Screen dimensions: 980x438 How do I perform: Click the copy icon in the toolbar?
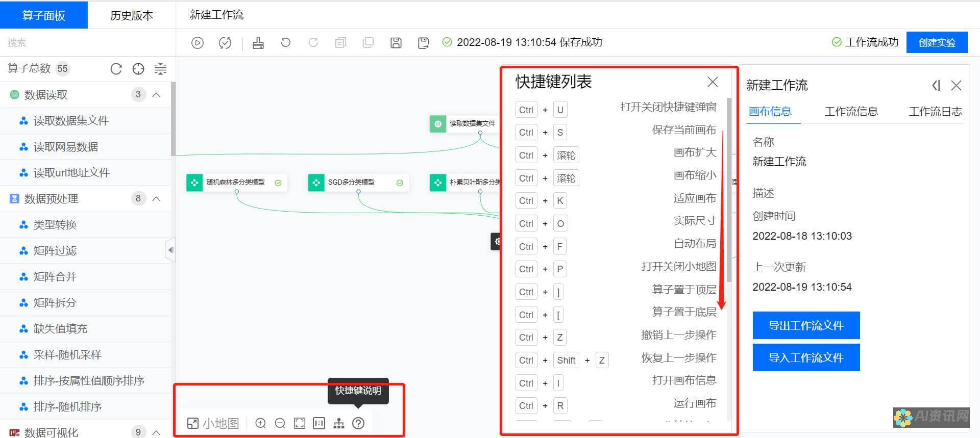pos(340,42)
